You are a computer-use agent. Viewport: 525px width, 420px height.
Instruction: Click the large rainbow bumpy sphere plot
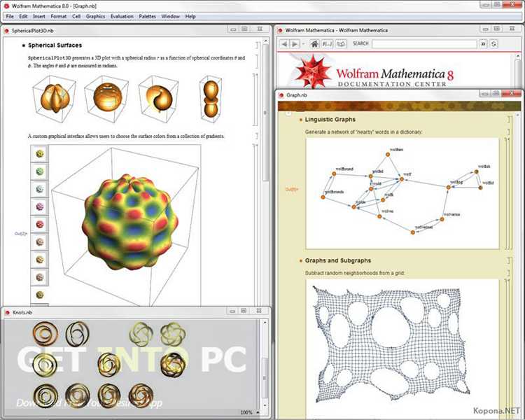130,222
